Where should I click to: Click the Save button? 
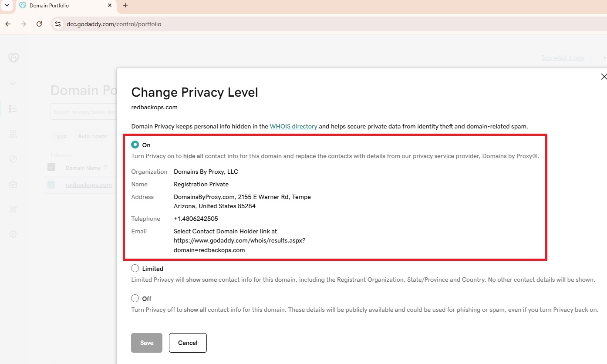coord(147,343)
